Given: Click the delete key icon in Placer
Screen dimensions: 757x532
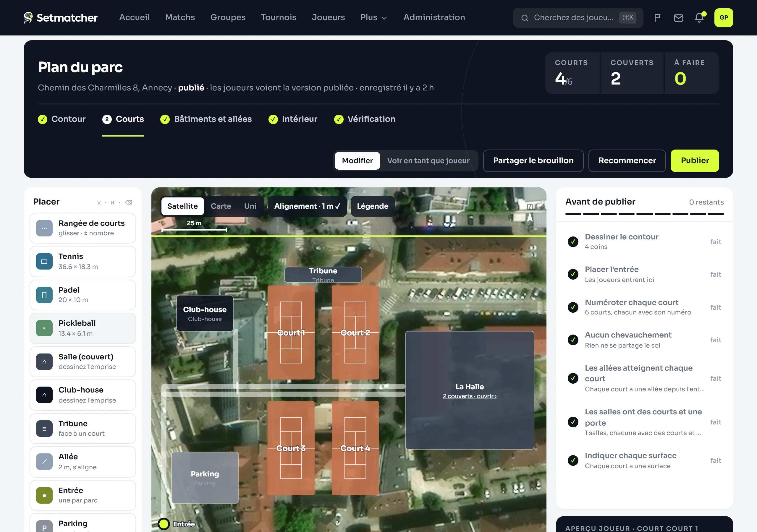Looking at the screenshot, I should [x=129, y=202].
